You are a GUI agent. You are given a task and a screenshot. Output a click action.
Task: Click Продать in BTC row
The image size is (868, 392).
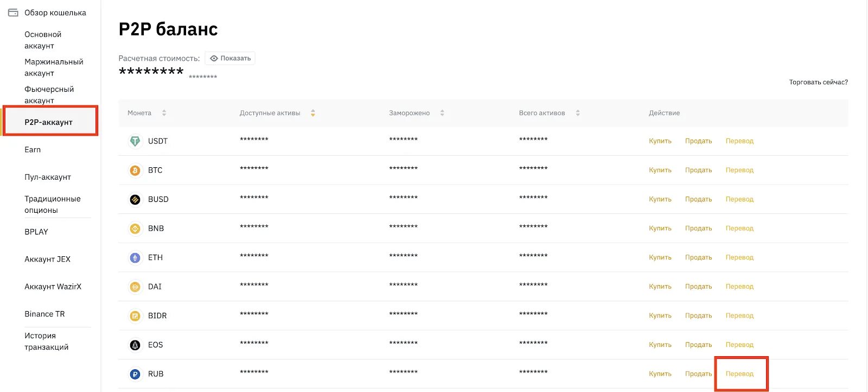pos(698,170)
